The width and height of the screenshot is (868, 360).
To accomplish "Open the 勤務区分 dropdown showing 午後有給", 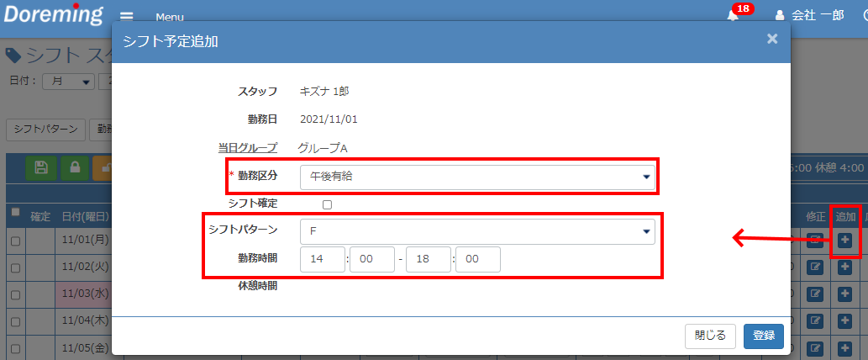I will pos(478,177).
